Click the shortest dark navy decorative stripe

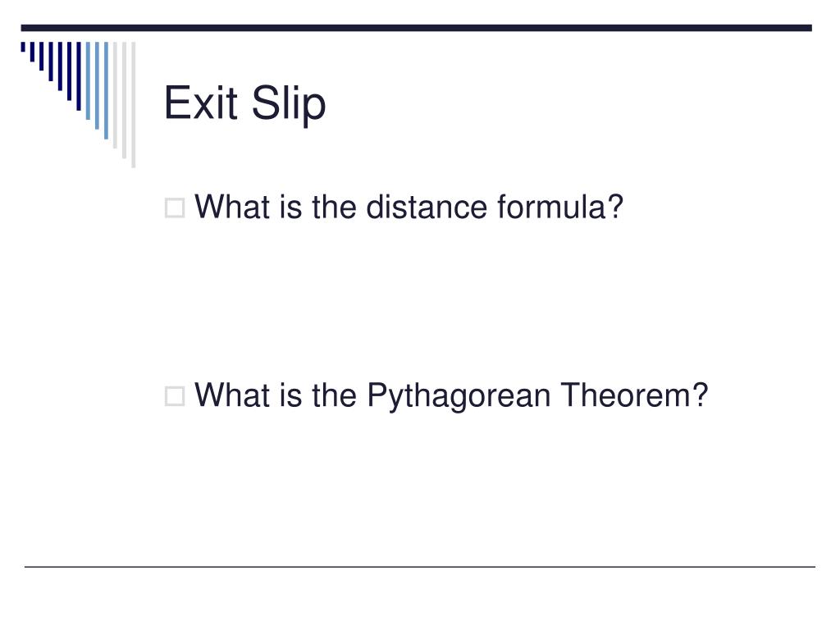pos(23,47)
